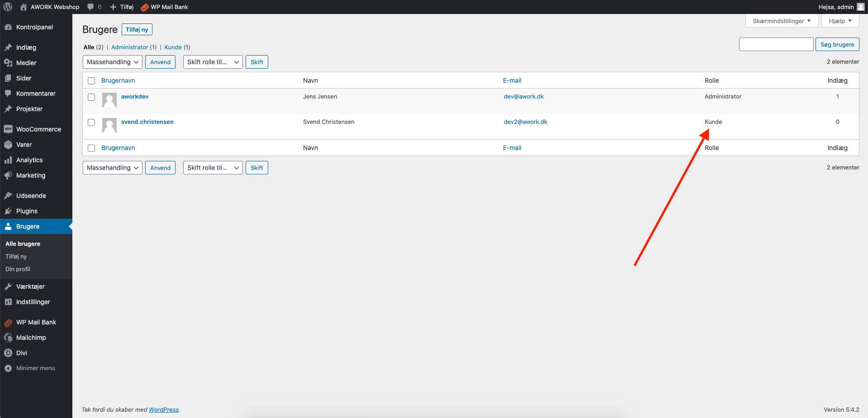
Task: Click the plus icon next to Tilføj
Action: pyautogui.click(x=113, y=7)
